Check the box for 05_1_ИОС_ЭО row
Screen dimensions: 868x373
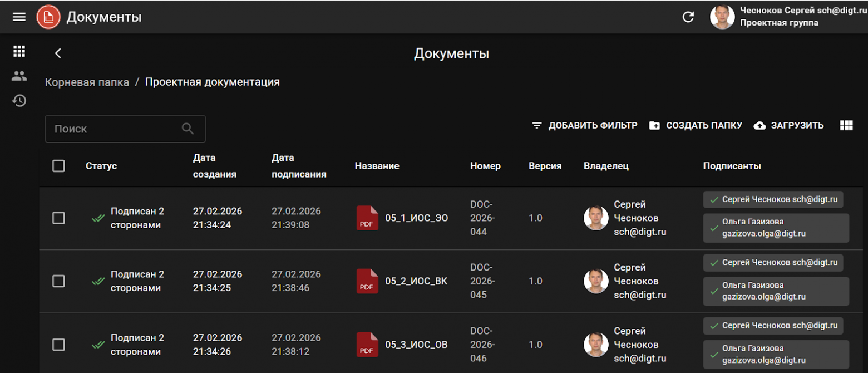tap(58, 218)
